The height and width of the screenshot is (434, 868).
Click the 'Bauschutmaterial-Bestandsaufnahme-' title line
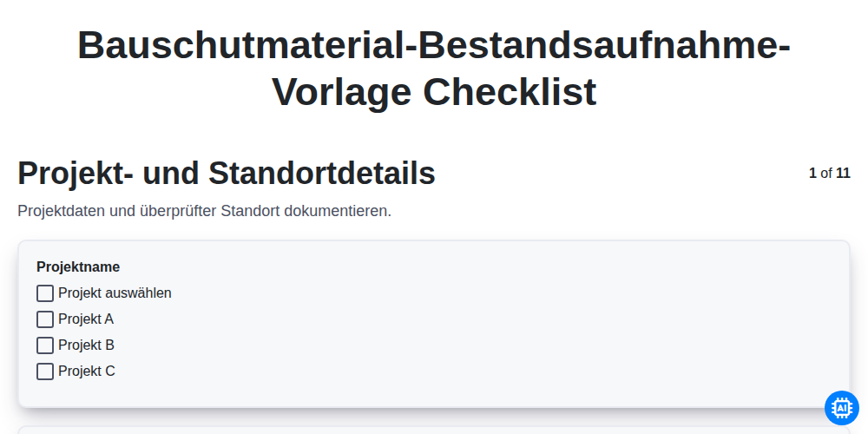[x=434, y=45]
